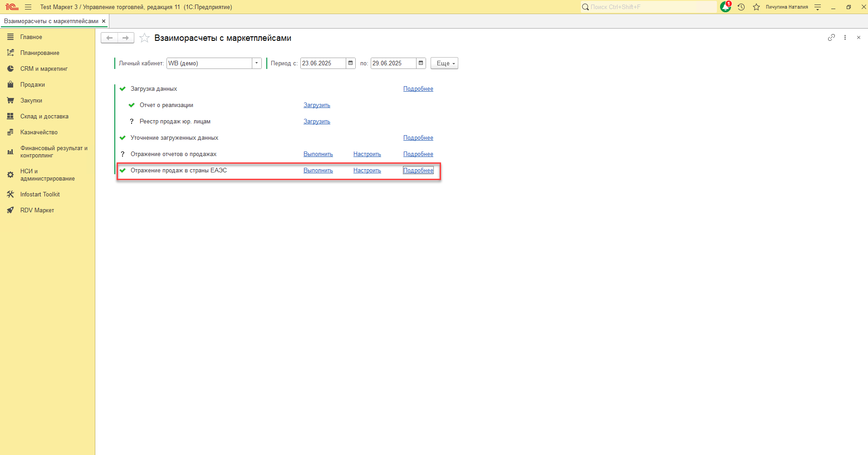Open Главное section in sidebar
The width and height of the screenshot is (868, 455).
(x=48, y=37)
